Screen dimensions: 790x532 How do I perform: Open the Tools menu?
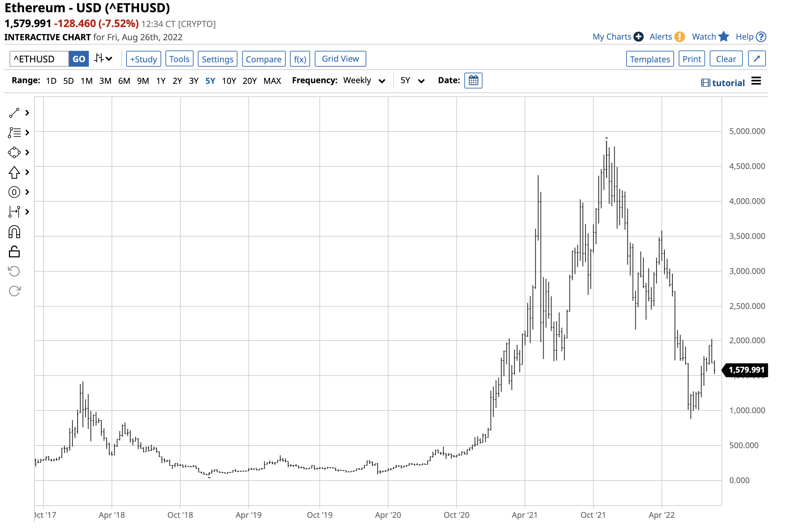click(179, 59)
